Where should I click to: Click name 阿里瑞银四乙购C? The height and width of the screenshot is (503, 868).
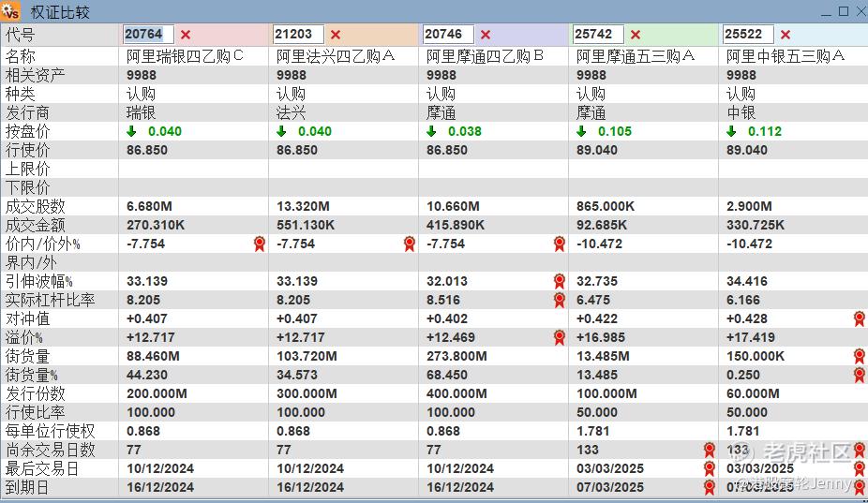pos(185,56)
